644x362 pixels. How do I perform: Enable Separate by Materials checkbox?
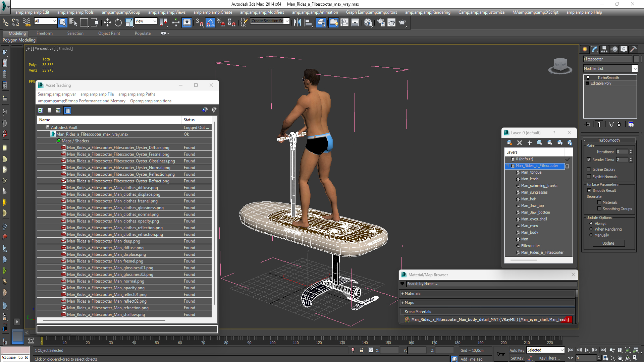click(599, 202)
